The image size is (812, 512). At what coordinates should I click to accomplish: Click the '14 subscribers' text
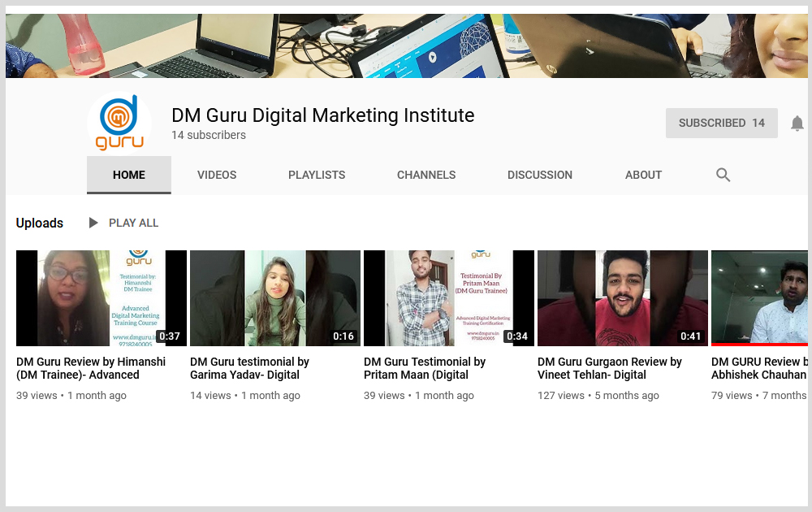click(x=209, y=135)
